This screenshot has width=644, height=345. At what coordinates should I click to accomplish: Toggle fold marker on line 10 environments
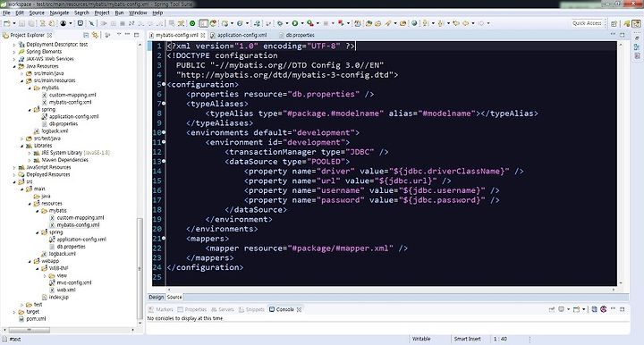click(x=164, y=132)
